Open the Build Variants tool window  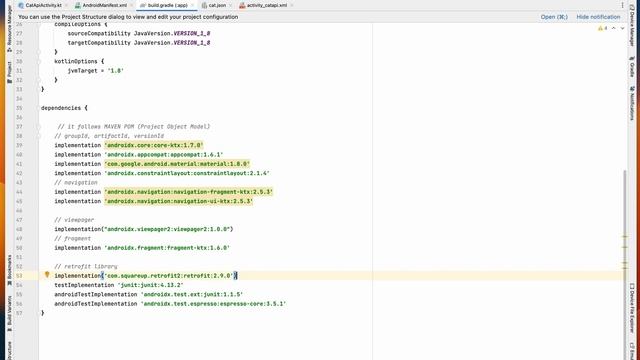point(9,313)
